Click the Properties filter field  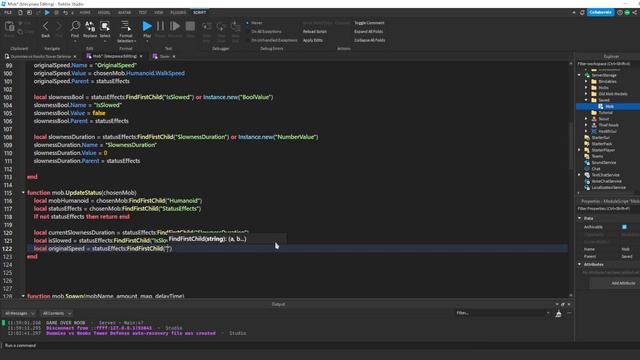[x=608, y=209]
